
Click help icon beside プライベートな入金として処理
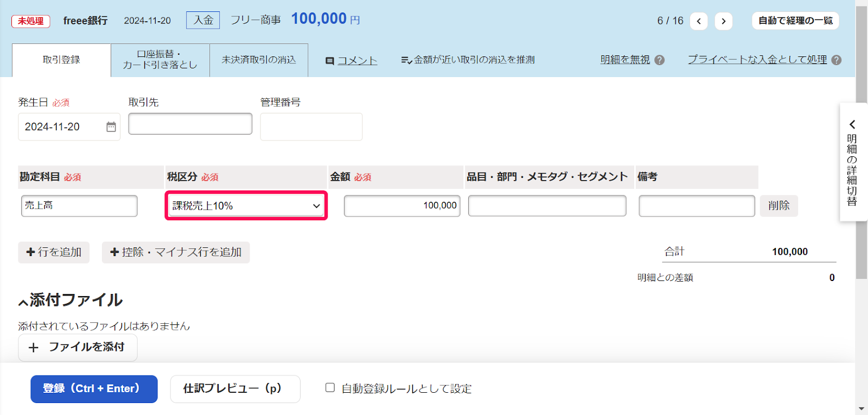coord(837,60)
